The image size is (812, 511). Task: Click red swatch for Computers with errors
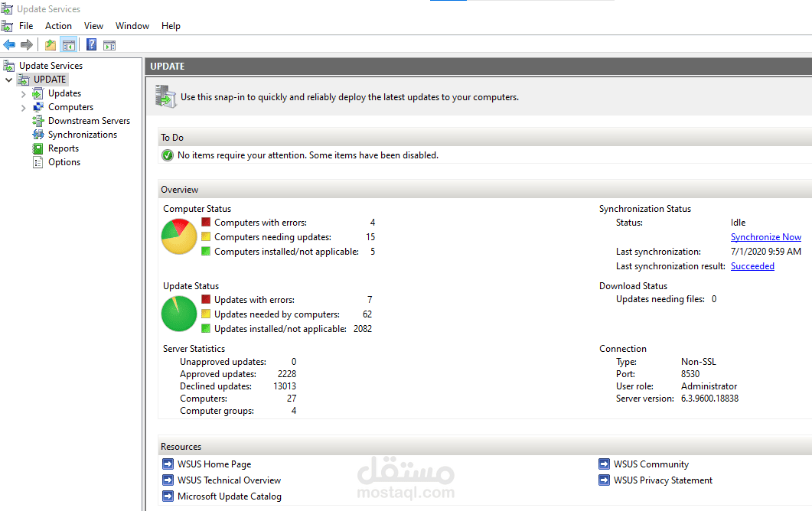tap(206, 222)
